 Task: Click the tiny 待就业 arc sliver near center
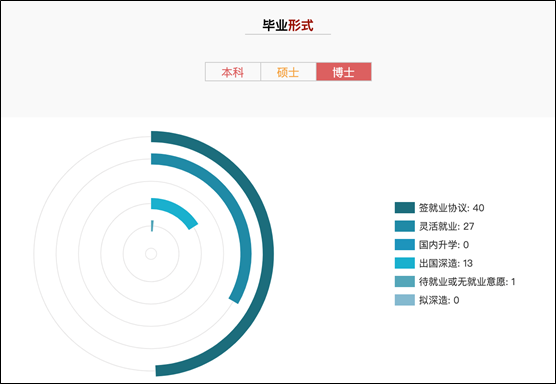(152, 226)
